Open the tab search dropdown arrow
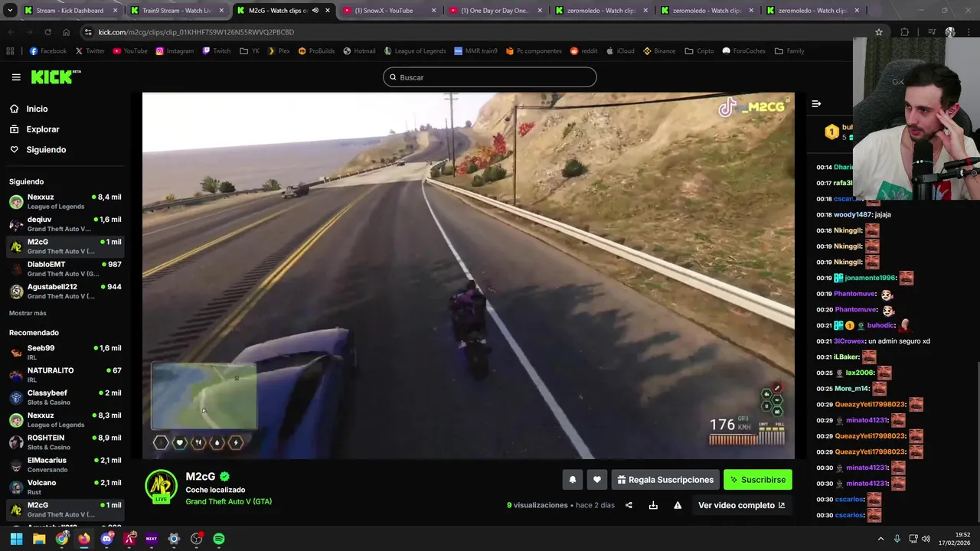This screenshot has width=980, height=551. (10, 11)
